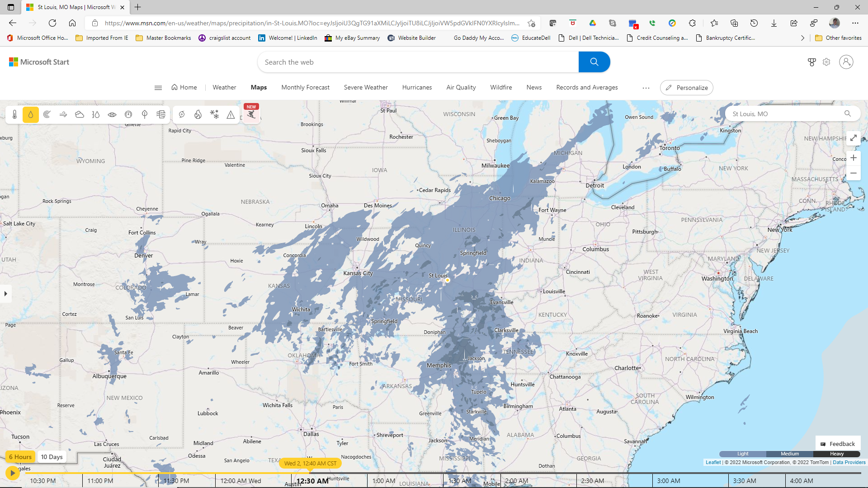Click the Heavy intensity legend segment
868x488 pixels.
837,454
